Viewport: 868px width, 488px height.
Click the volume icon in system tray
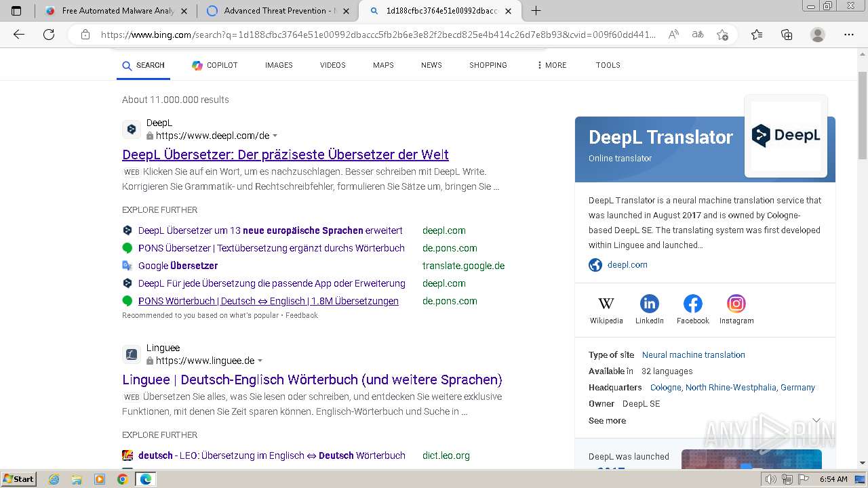771,479
